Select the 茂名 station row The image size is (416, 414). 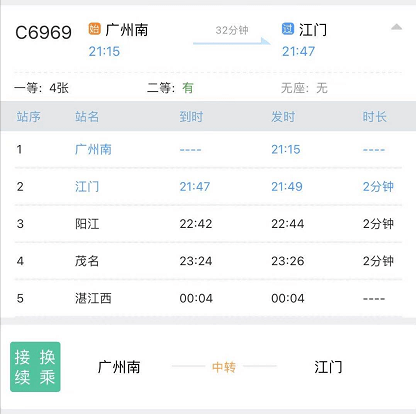click(208, 261)
